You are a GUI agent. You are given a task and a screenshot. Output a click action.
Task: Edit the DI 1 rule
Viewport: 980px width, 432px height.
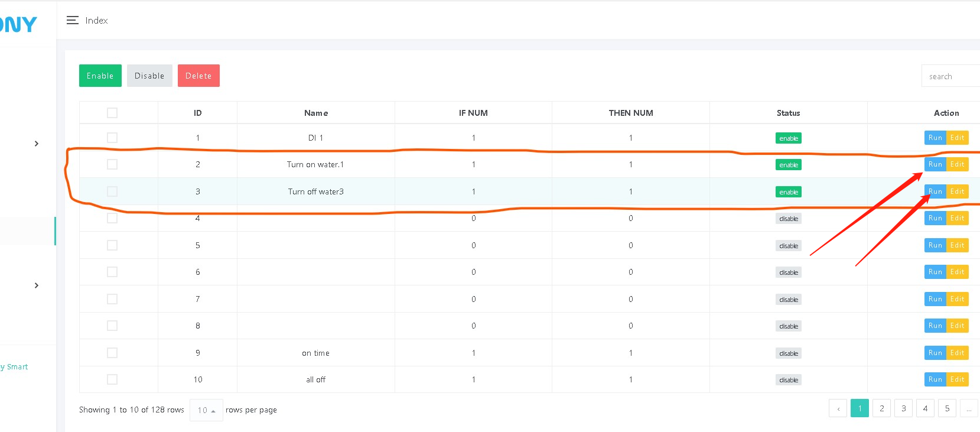pos(957,138)
